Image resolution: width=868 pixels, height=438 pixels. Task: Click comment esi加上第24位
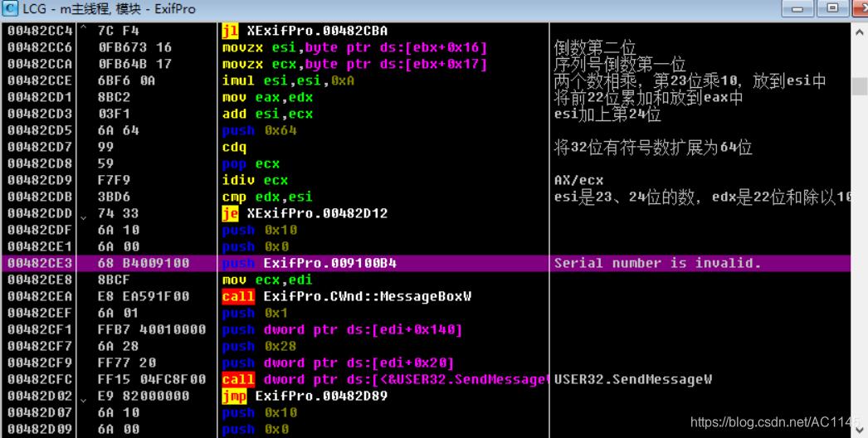tap(607, 114)
